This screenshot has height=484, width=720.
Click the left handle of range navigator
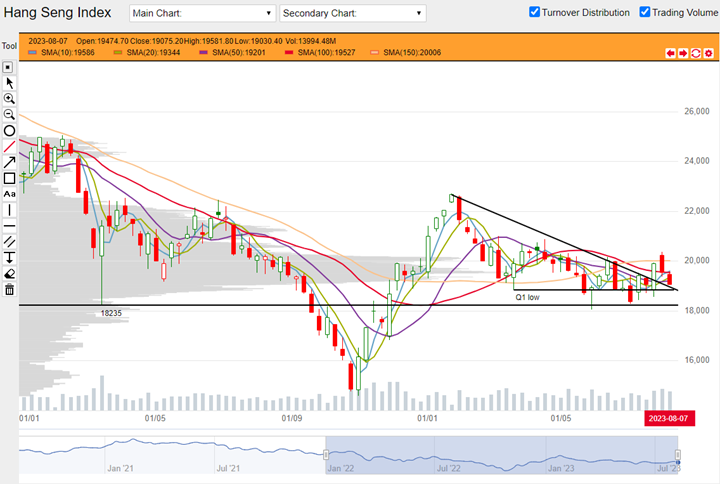click(x=326, y=455)
